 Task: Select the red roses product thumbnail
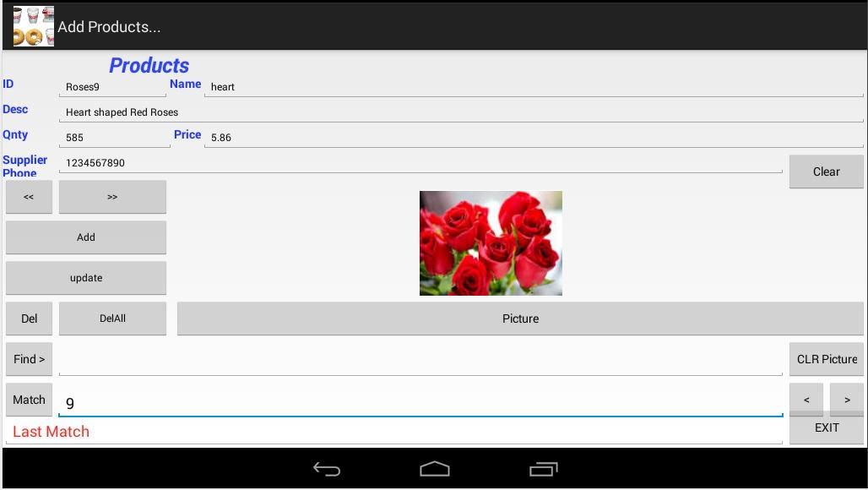point(491,243)
